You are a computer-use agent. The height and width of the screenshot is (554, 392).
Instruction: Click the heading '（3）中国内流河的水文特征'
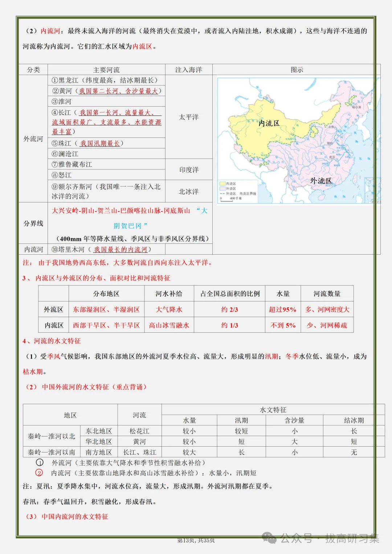pyautogui.click(x=66, y=517)
